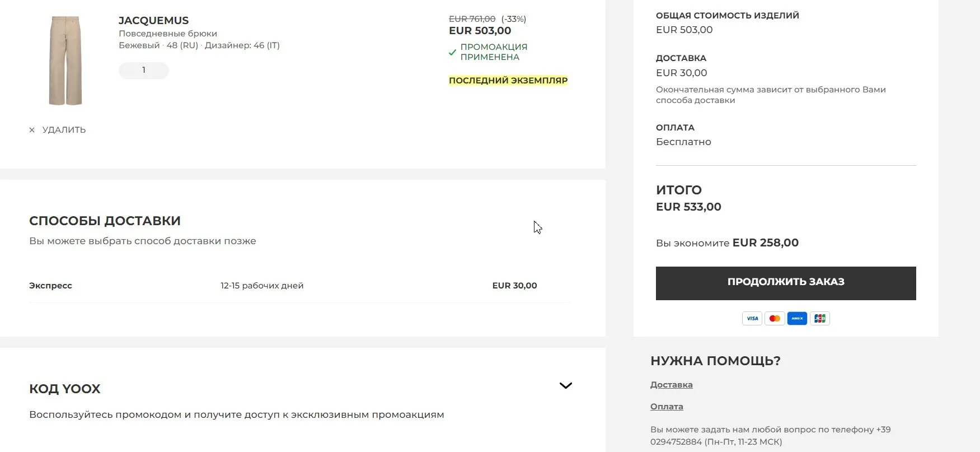Click ПРОМОАКЦИЯ ПРИМЕНЕНА promo text
This screenshot has width=980, height=452.
point(494,52)
